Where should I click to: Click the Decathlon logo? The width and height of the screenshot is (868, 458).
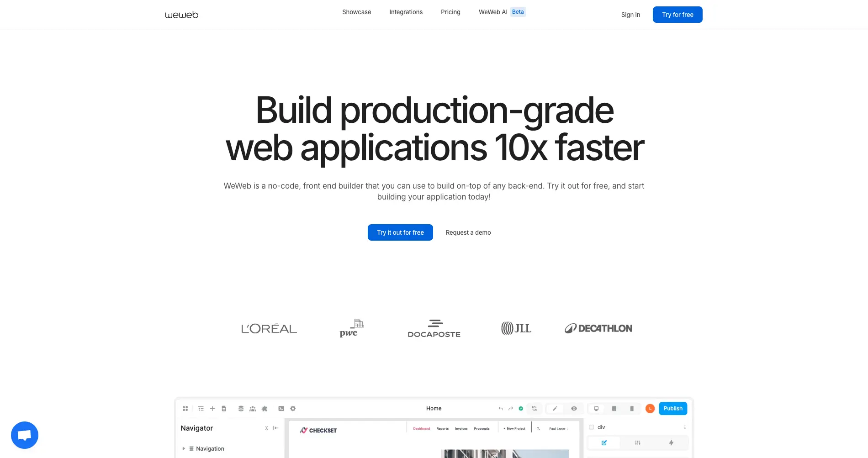pos(598,328)
